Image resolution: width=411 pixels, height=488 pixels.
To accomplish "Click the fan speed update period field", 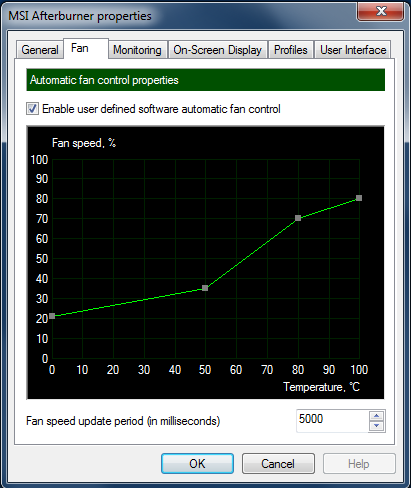I will 332,421.
